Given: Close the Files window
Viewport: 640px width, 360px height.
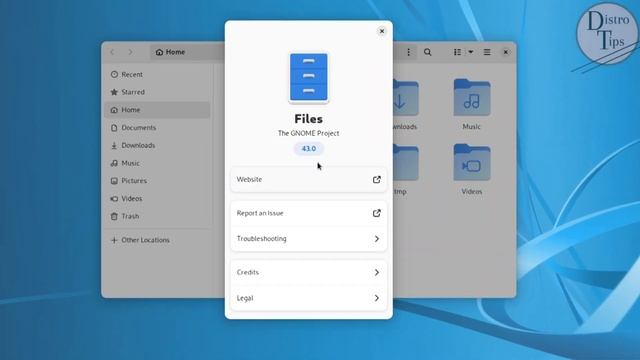Looking at the screenshot, I should point(505,52).
